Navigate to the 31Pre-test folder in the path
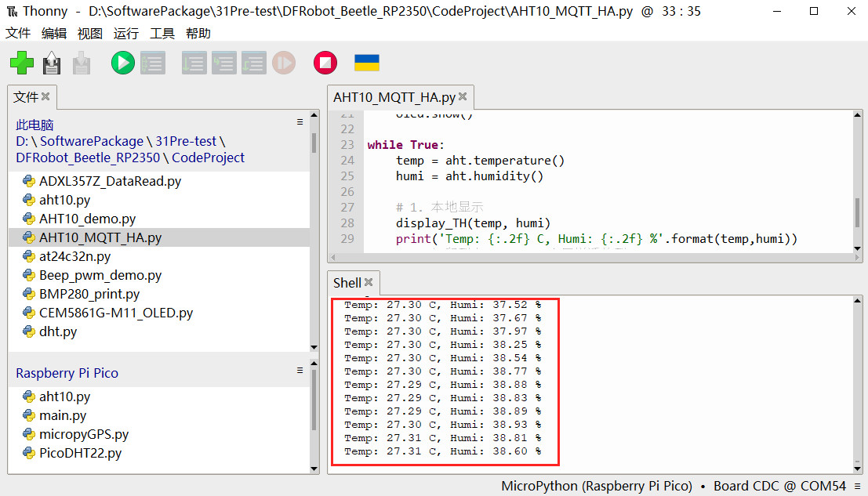The image size is (868, 496). click(x=186, y=141)
